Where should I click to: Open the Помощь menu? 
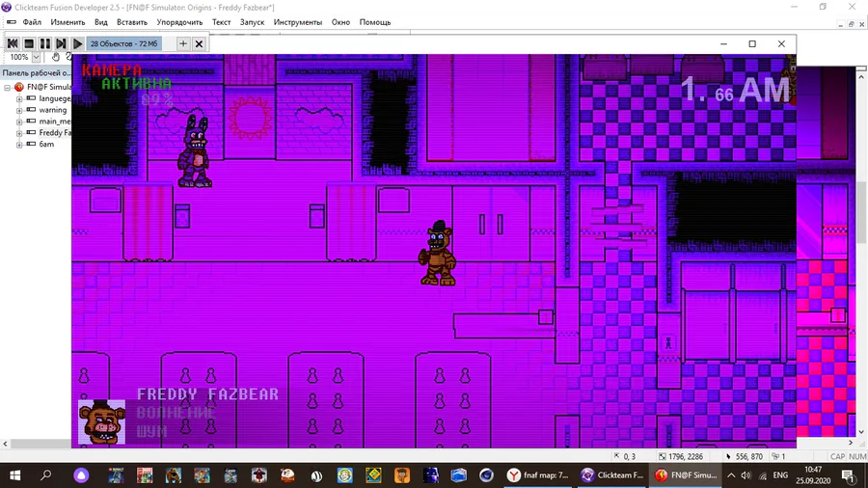[375, 22]
